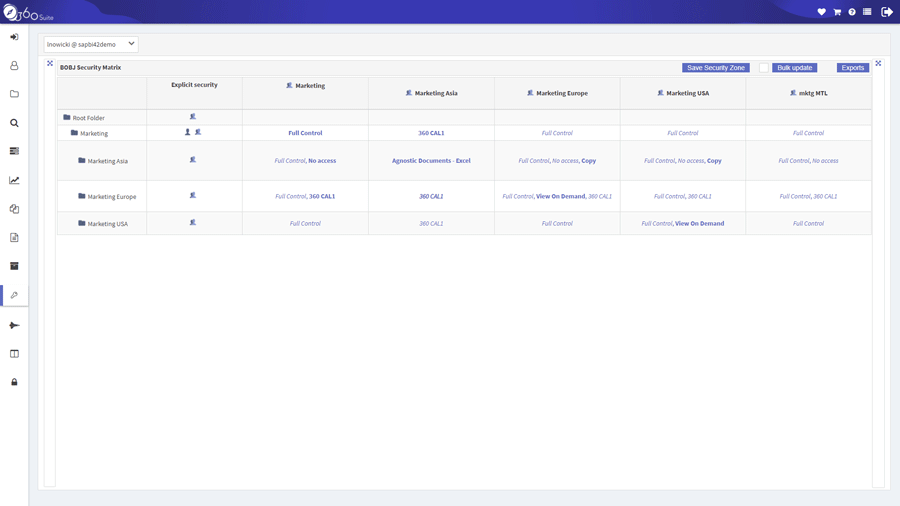
Task: Select the Marketing USA folder row
Action: [102, 224]
